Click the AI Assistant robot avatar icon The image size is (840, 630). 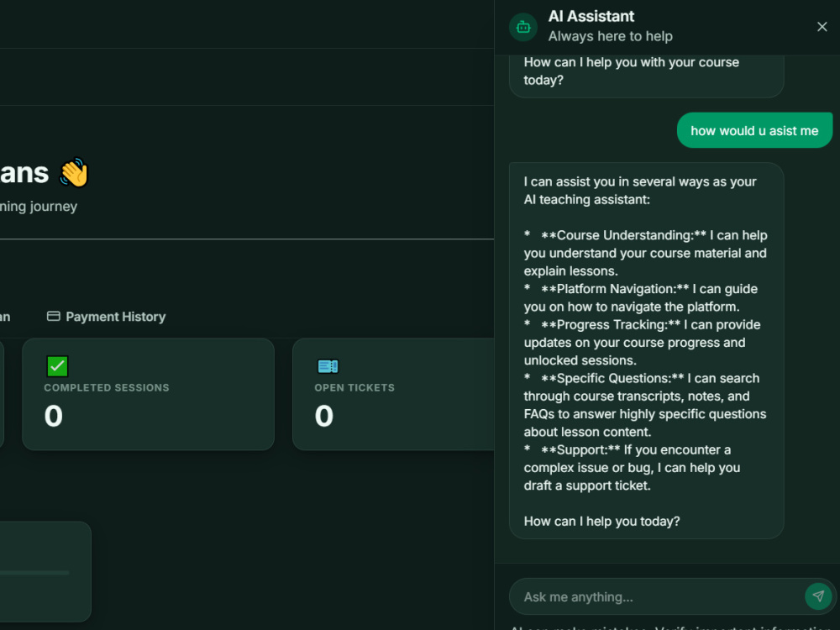click(522, 27)
